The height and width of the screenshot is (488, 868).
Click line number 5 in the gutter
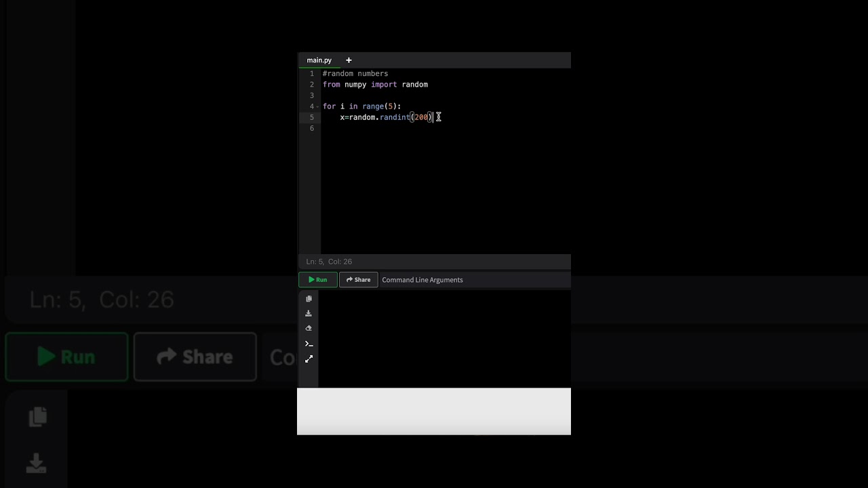[312, 117]
